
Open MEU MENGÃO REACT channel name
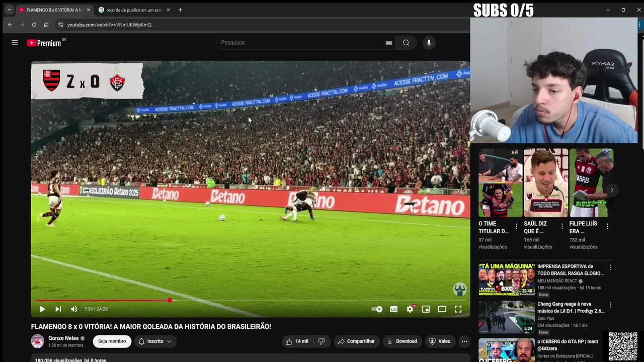point(557,281)
